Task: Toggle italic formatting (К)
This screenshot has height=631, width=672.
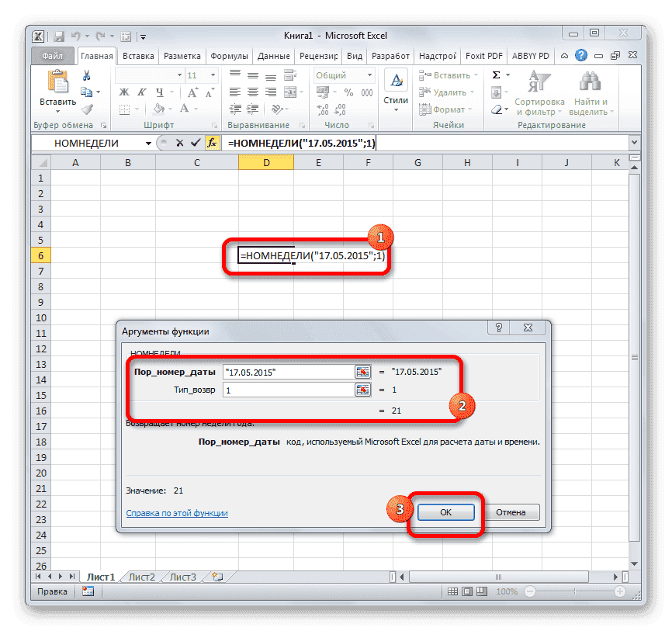Action: pyautogui.click(x=140, y=92)
